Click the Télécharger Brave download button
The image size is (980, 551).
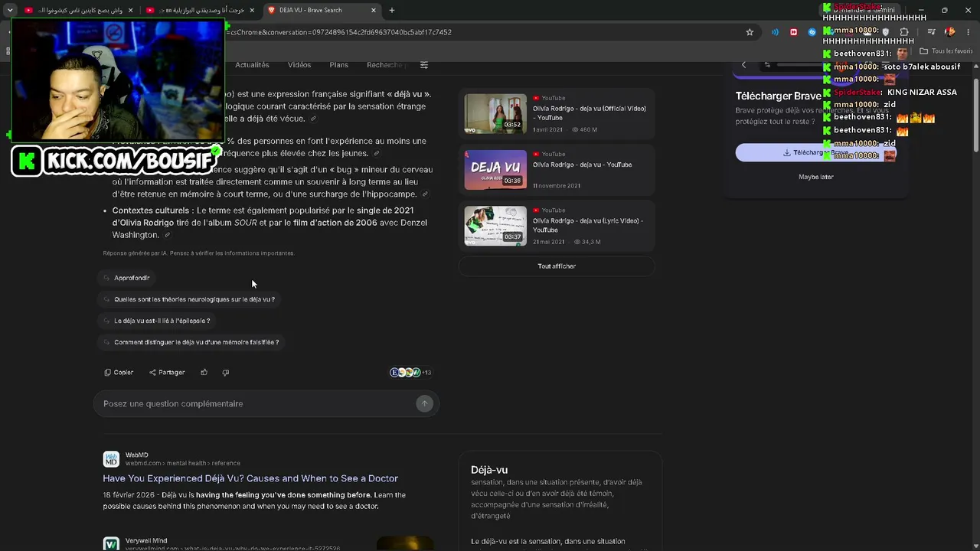point(816,152)
